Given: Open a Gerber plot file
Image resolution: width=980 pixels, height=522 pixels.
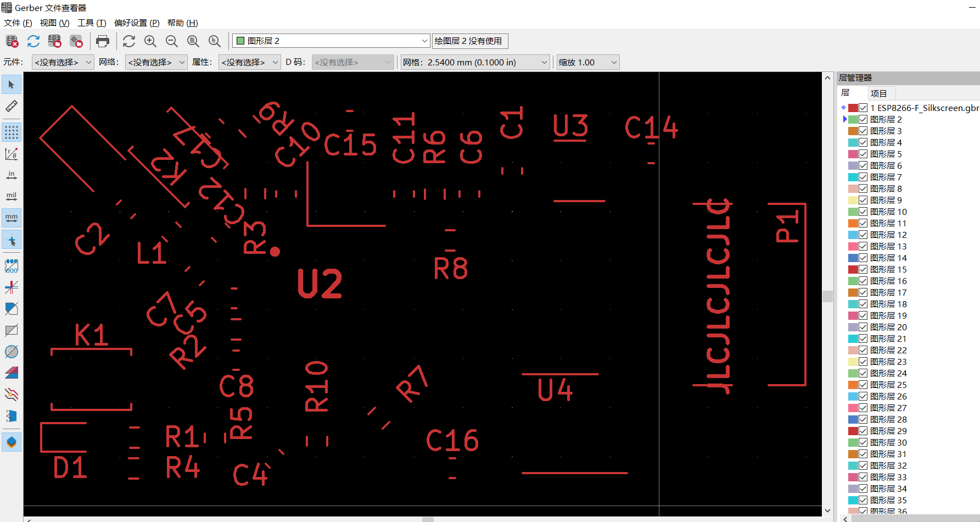Looking at the screenshot, I should [x=54, y=41].
